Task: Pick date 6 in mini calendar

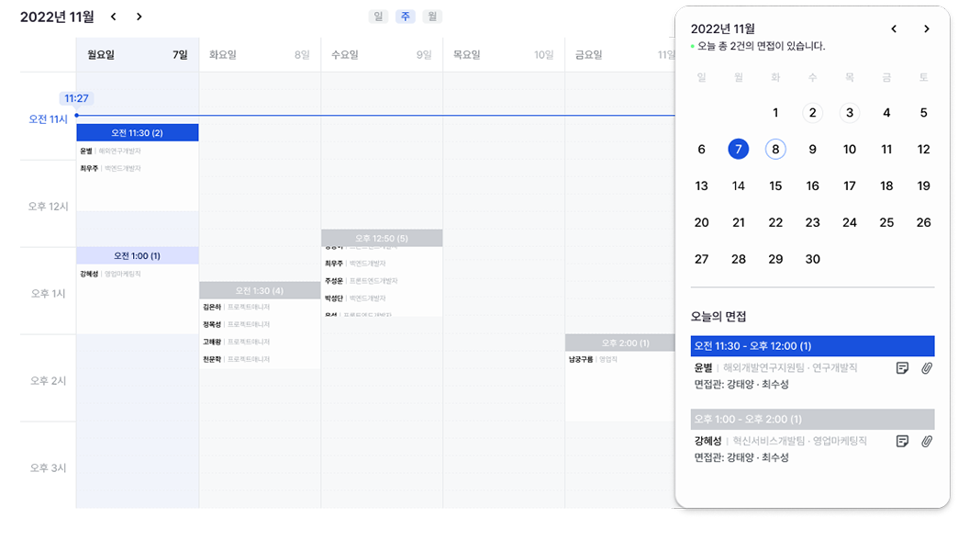Action: [701, 150]
